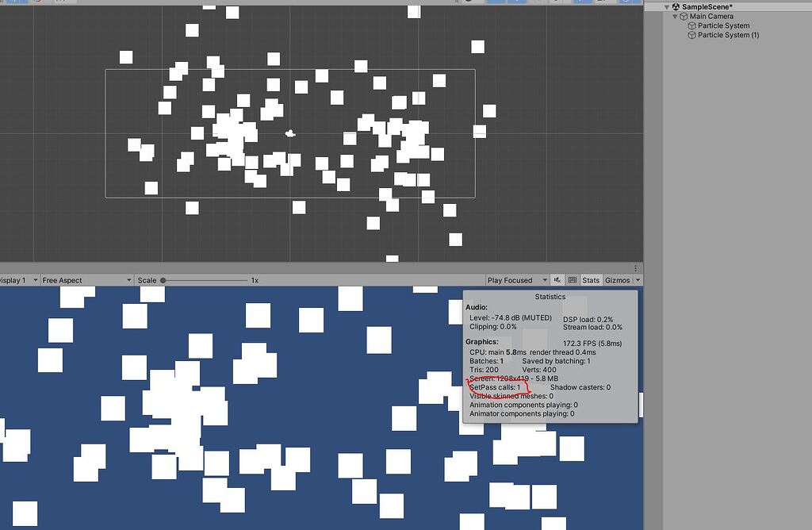Image resolution: width=812 pixels, height=530 pixels.
Task: Click the VSync toggle icon next to Stats
Action: pos(572,279)
